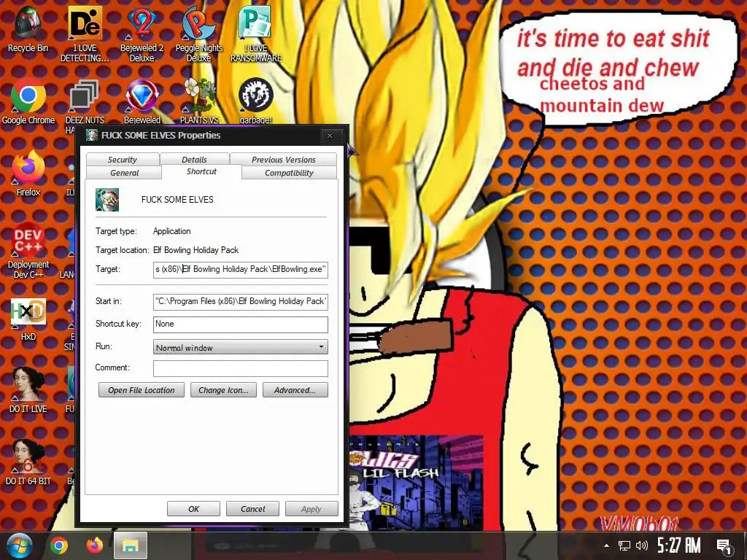747x560 pixels.
Task: Select the Bejeweled gem desktop icon
Action: [x=142, y=101]
